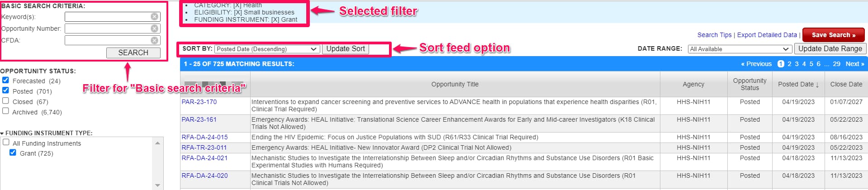
Task: Enable the Closed status checkbox
Action: pyautogui.click(x=6, y=101)
